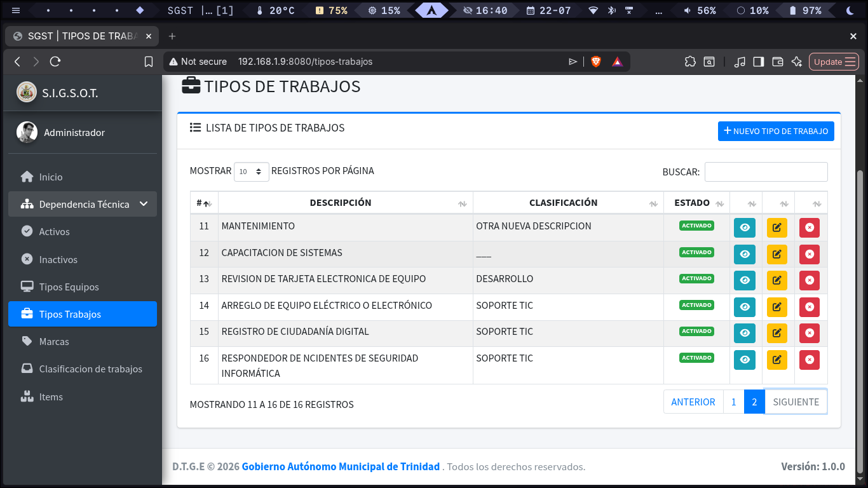The image size is (868, 488).
Task: Bookmark this page icon
Action: pyautogui.click(x=149, y=62)
